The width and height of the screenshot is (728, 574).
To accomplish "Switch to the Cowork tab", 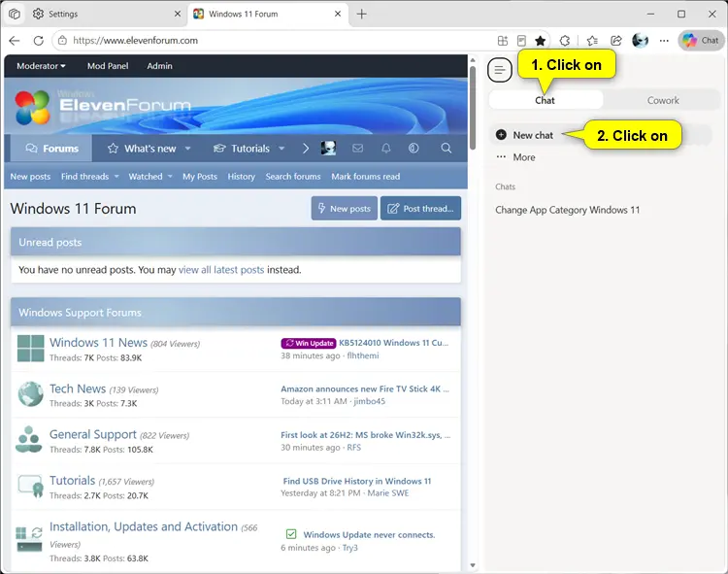I will pos(663,100).
